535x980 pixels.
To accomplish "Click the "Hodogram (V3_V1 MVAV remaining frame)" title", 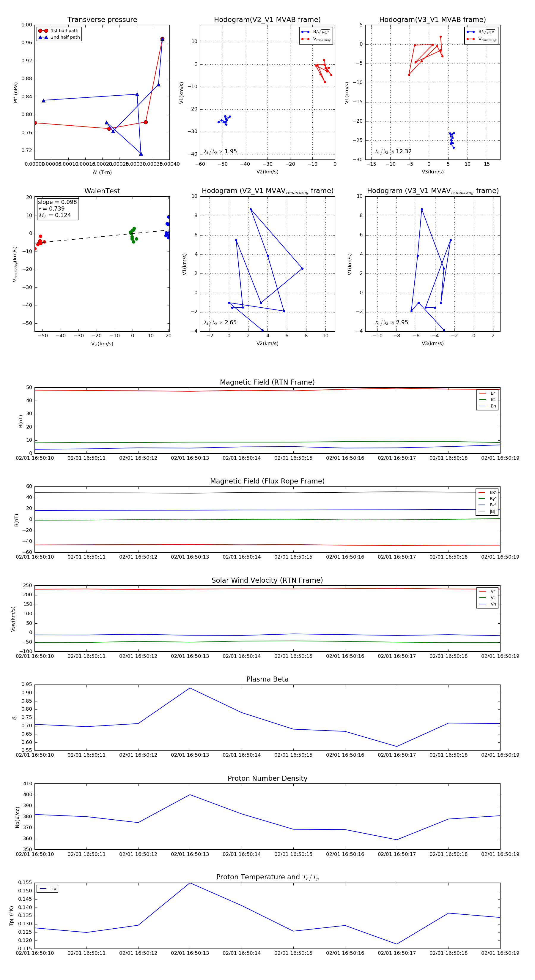I will coord(432,191).
